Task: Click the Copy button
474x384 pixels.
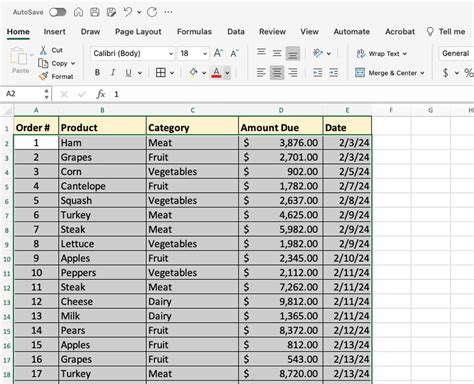Action: 53,63
